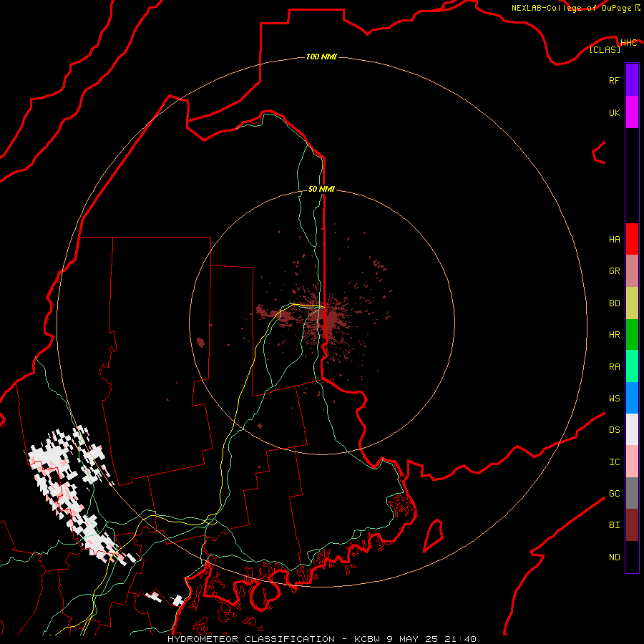Click the HYDROMETEOR CLASSIFICATION title text
Image resolution: width=644 pixels, height=644 pixels.
pyautogui.click(x=251, y=639)
